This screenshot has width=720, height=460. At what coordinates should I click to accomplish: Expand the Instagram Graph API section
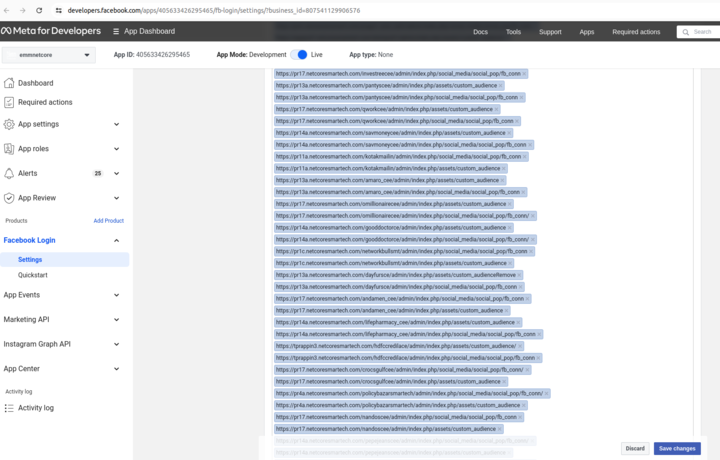[x=117, y=344]
